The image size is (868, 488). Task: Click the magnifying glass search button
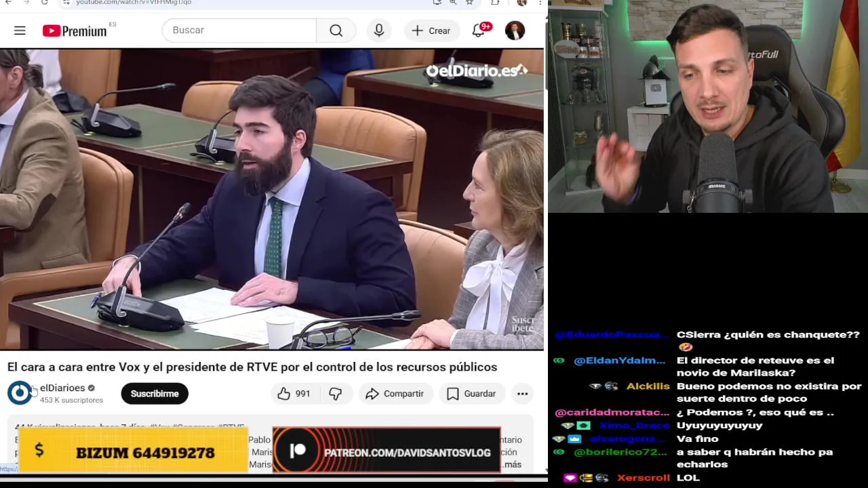click(336, 30)
